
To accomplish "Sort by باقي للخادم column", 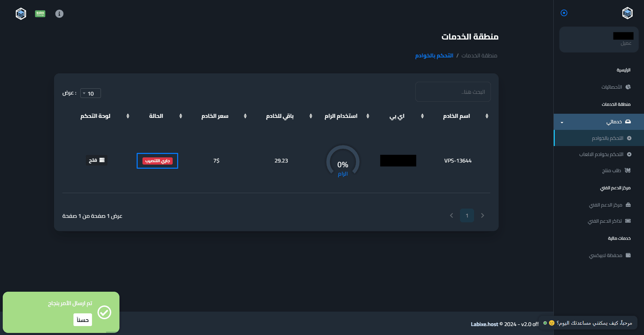I will coord(311,116).
